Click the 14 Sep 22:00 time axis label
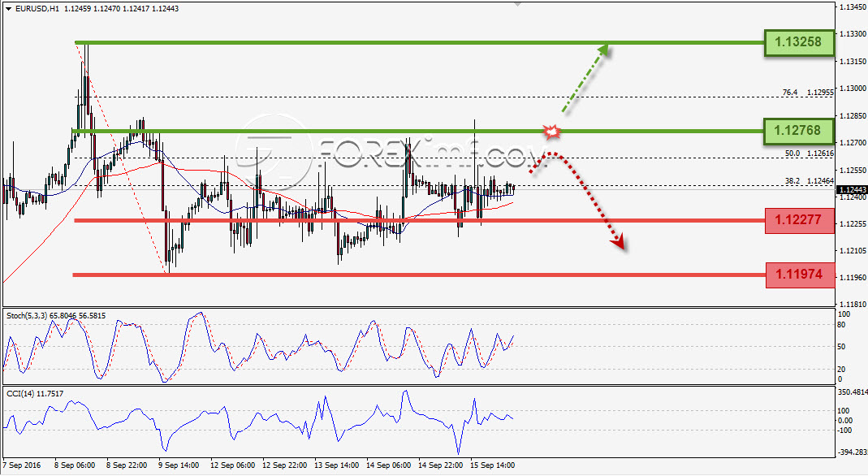 pos(441,465)
